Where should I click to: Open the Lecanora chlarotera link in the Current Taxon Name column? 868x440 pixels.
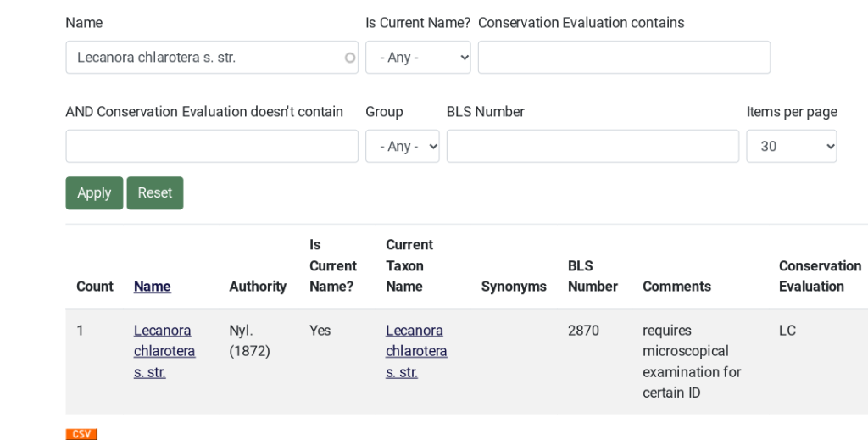click(x=416, y=351)
